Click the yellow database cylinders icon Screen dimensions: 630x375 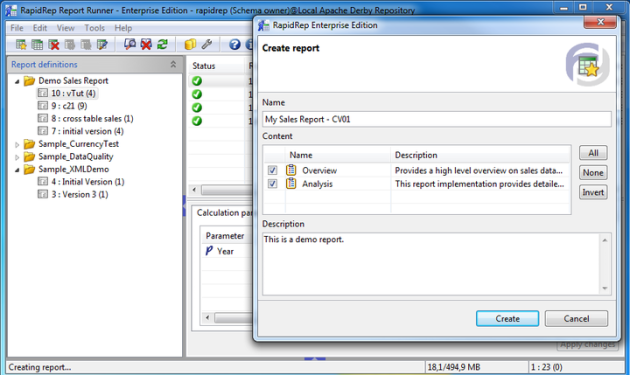190,44
